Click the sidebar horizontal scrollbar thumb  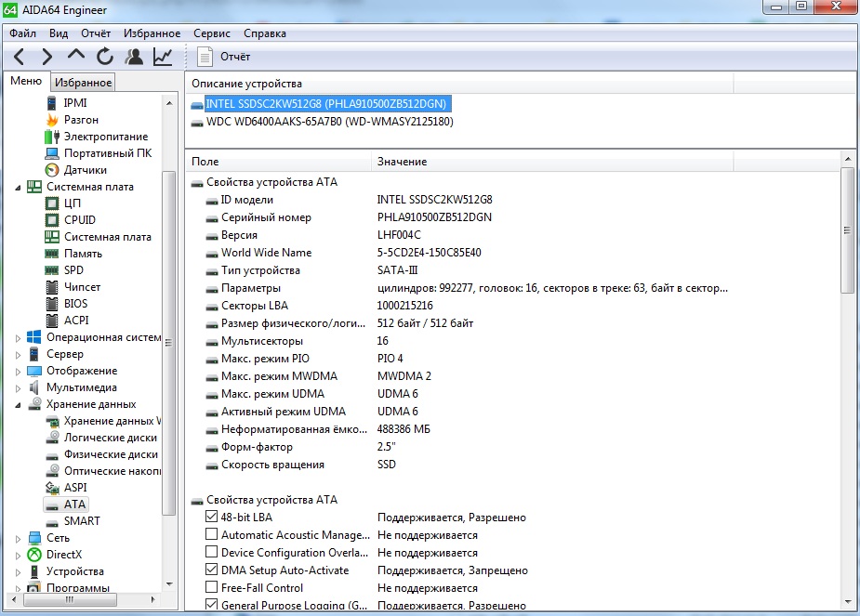point(70,599)
